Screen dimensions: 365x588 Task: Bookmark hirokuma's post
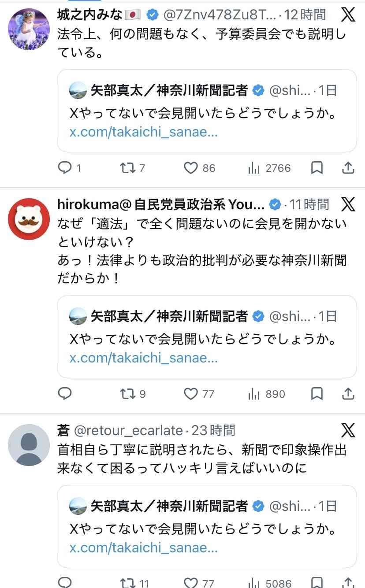pyautogui.click(x=317, y=394)
